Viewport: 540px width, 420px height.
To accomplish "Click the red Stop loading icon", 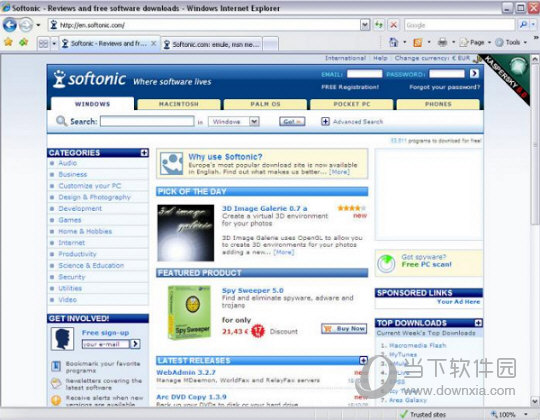I will coord(393,25).
